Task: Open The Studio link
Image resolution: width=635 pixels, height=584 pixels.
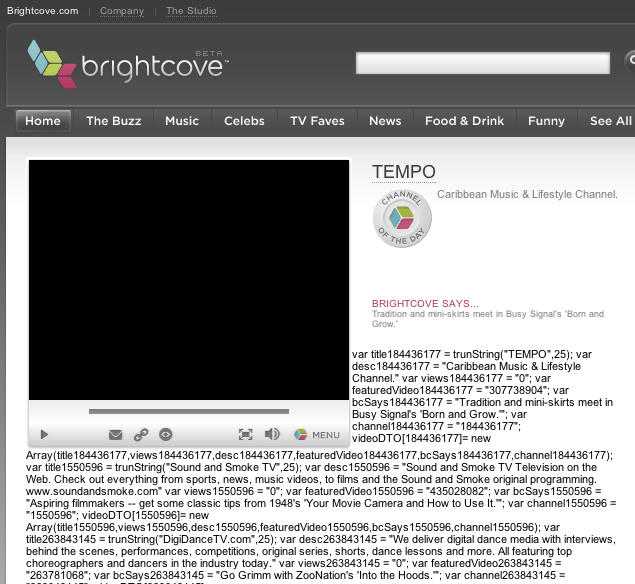Action: [x=191, y=11]
